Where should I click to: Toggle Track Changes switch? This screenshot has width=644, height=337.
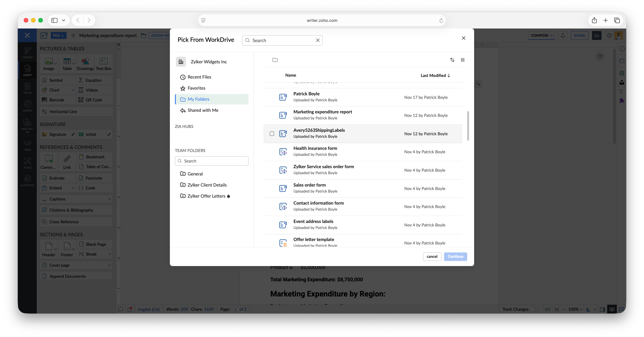tap(535, 309)
